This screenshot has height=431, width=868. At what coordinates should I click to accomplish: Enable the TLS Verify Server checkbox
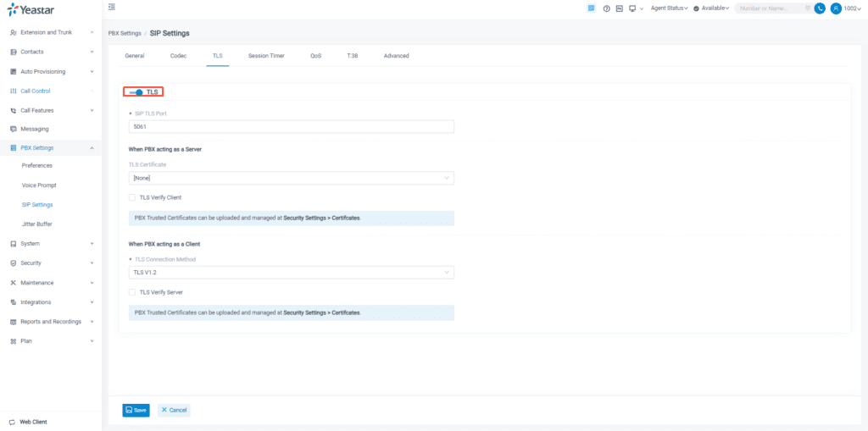tap(132, 292)
